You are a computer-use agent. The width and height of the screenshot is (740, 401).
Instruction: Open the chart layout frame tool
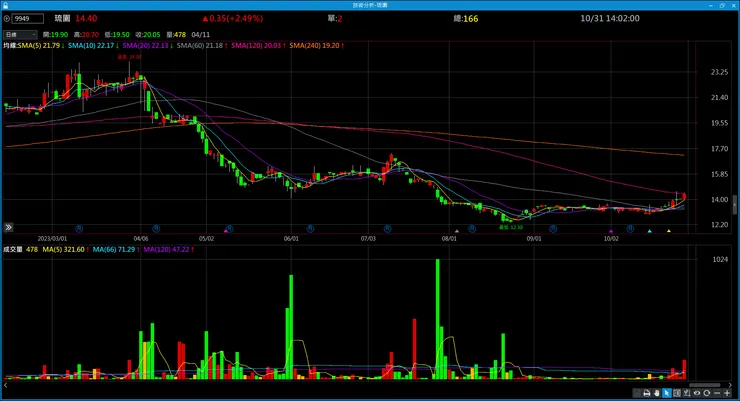pyautogui.click(x=677, y=393)
